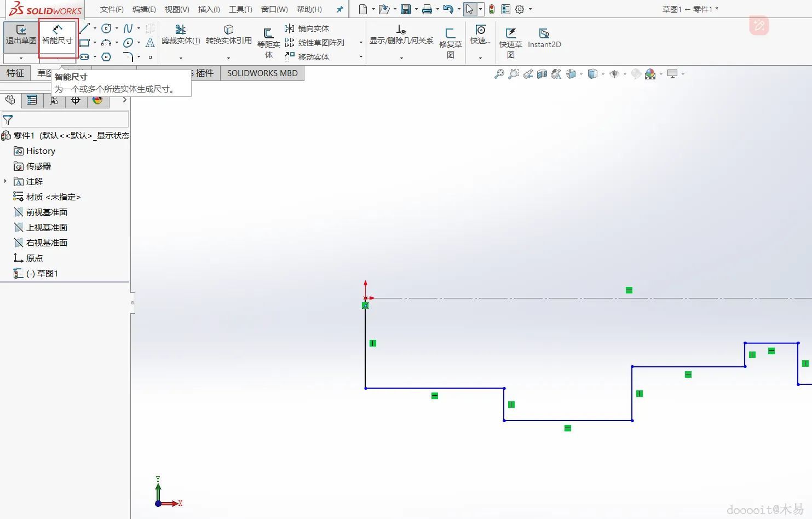Click the Print icon
Screen dimensions: 812x519
pyautogui.click(x=427, y=9)
